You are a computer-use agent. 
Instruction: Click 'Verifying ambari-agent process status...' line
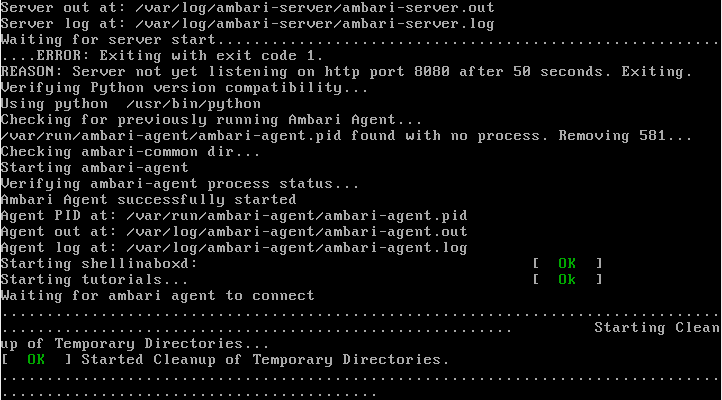pos(180,183)
